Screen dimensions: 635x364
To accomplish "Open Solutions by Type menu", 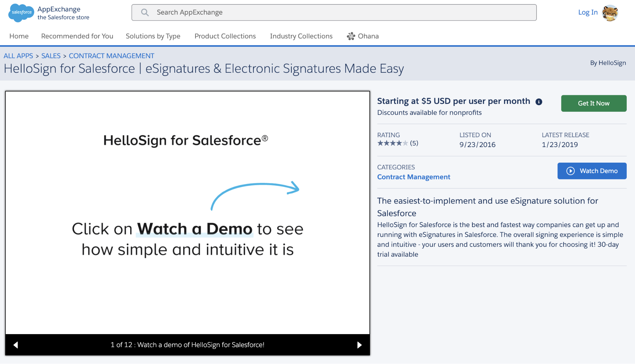I will point(153,36).
